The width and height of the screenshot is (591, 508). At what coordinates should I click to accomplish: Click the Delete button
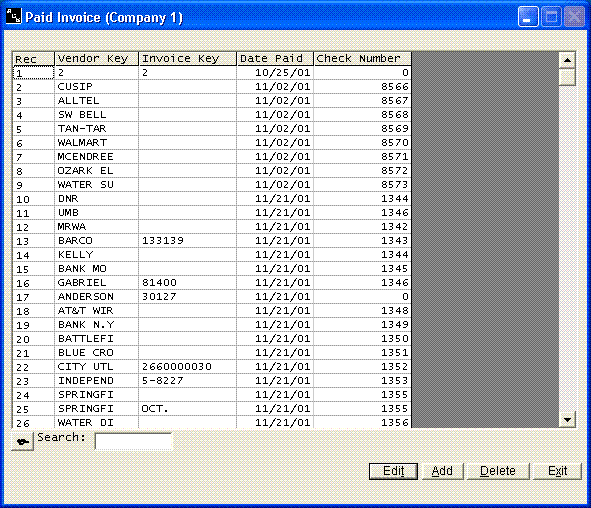pyautogui.click(x=498, y=471)
